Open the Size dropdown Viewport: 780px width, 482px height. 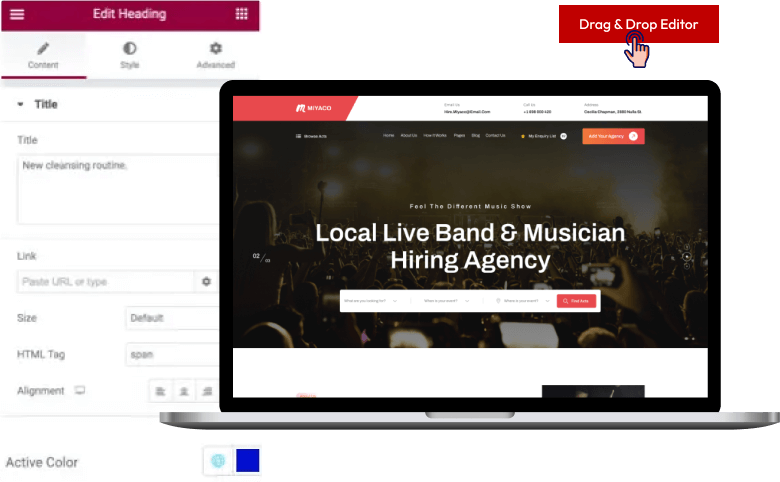172,318
